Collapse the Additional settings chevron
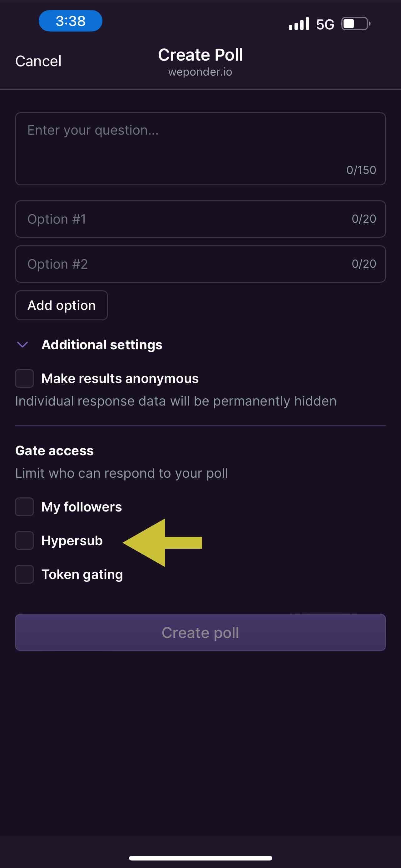The height and width of the screenshot is (868, 401). coord(22,344)
